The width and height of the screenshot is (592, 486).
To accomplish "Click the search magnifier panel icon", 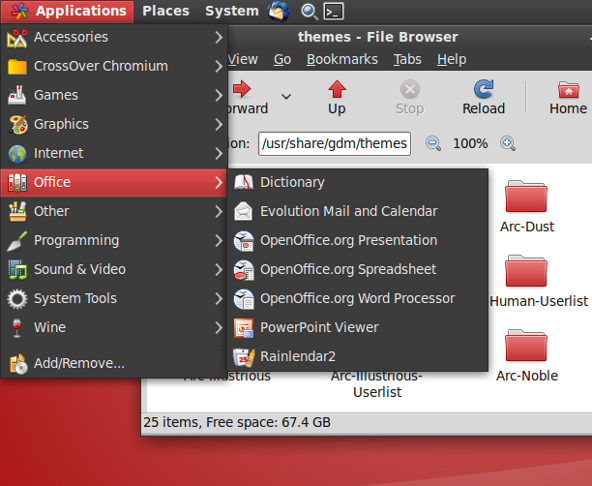I will click(x=309, y=11).
